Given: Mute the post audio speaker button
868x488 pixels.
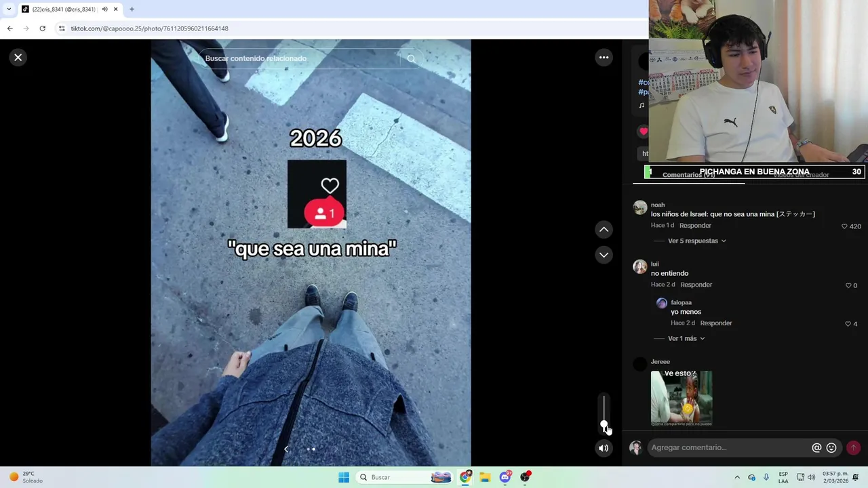Looking at the screenshot, I should (604, 448).
